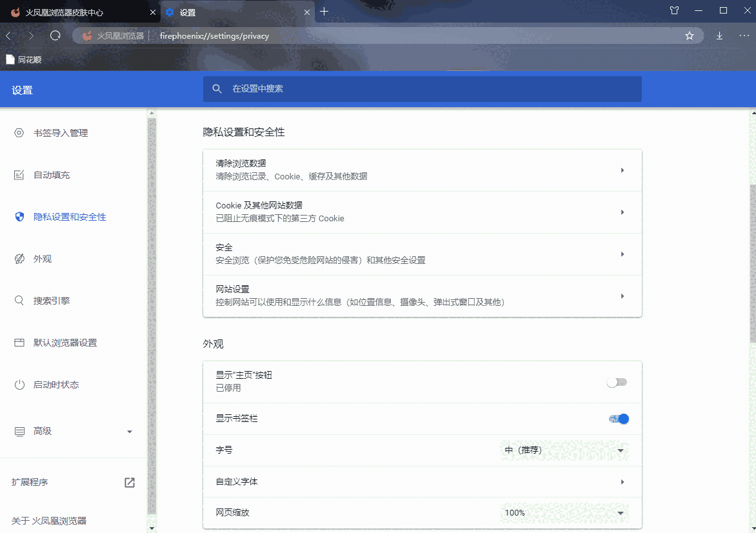756x533 pixels.
Task: Turn off the 显示书签栏 toggle
Action: 618,418
